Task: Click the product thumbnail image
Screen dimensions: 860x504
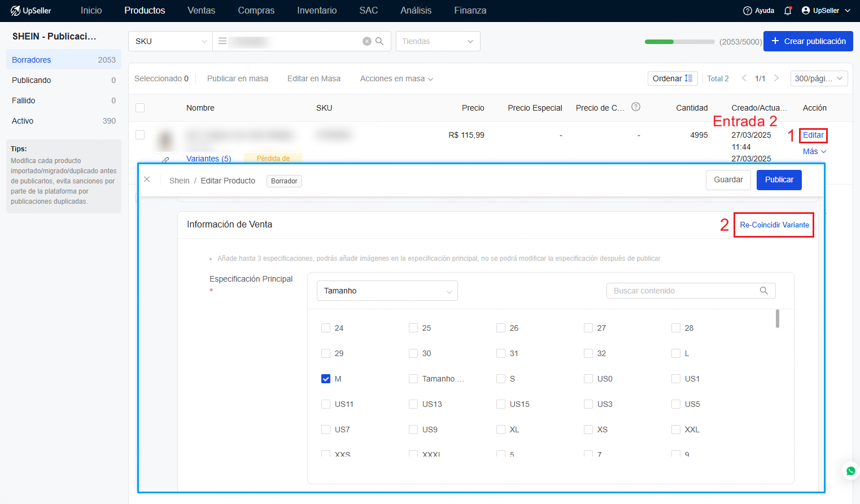Action: coord(165,140)
